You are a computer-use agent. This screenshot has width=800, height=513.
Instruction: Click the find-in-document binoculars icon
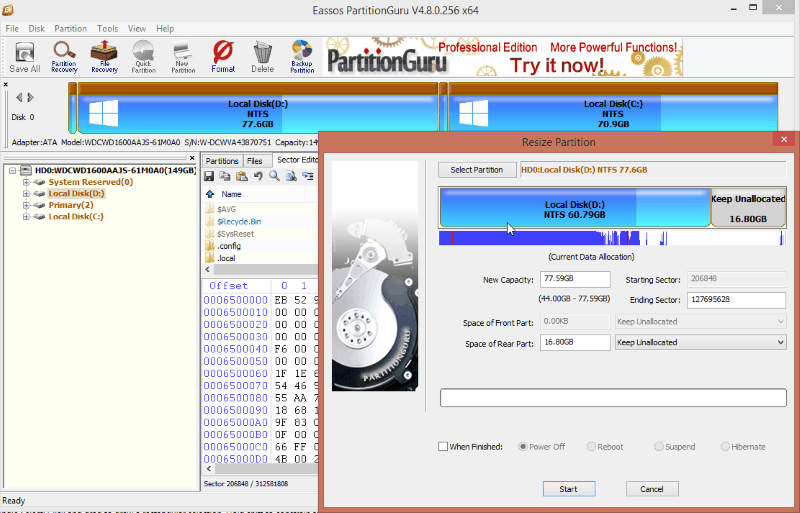click(x=291, y=176)
